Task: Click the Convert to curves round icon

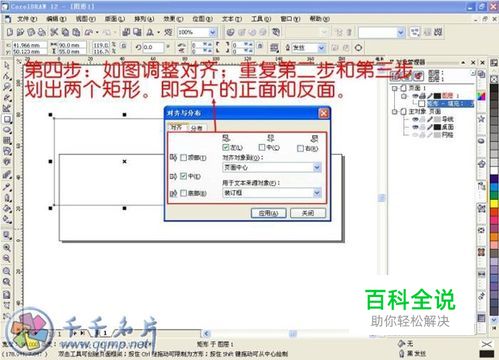Action: (358, 48)
